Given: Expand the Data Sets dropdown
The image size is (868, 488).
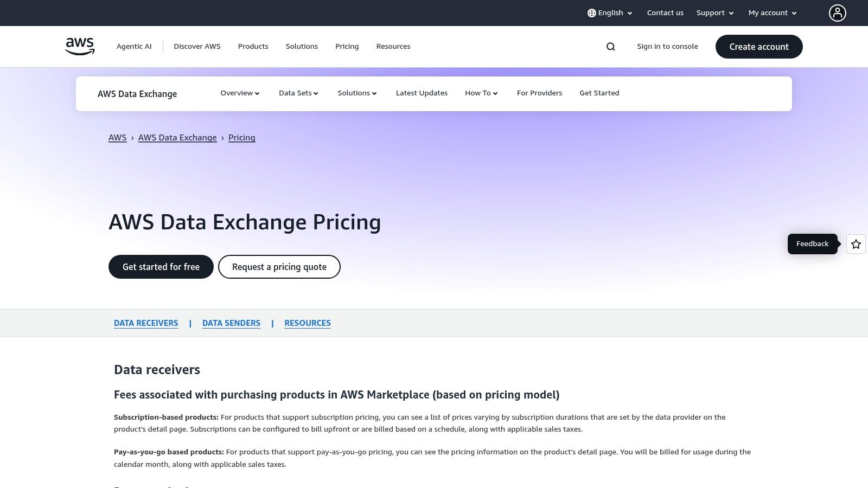Looking at the screenshot, I should pos(298,93).
